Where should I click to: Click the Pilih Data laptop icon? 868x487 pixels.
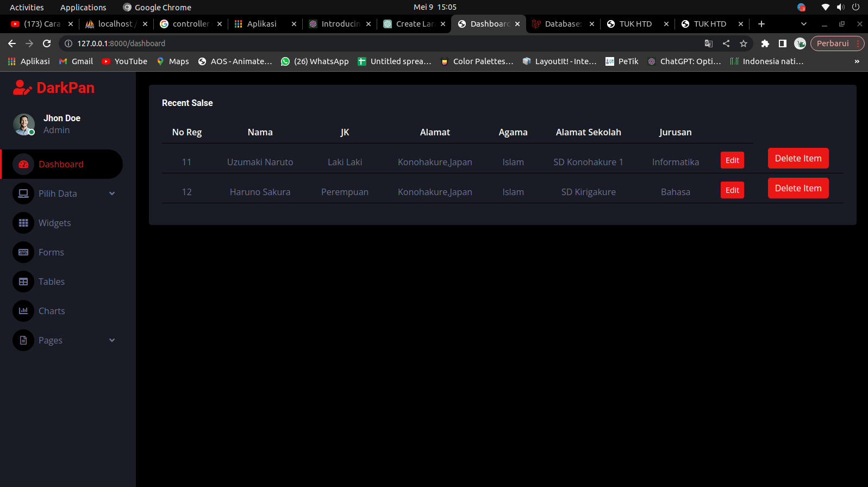coord(23,193)
